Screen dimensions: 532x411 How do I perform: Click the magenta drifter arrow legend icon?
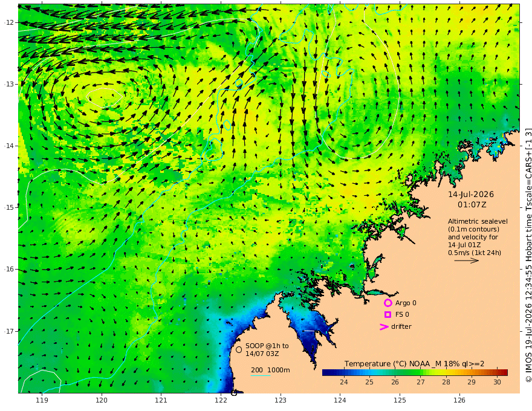(384, 326)
